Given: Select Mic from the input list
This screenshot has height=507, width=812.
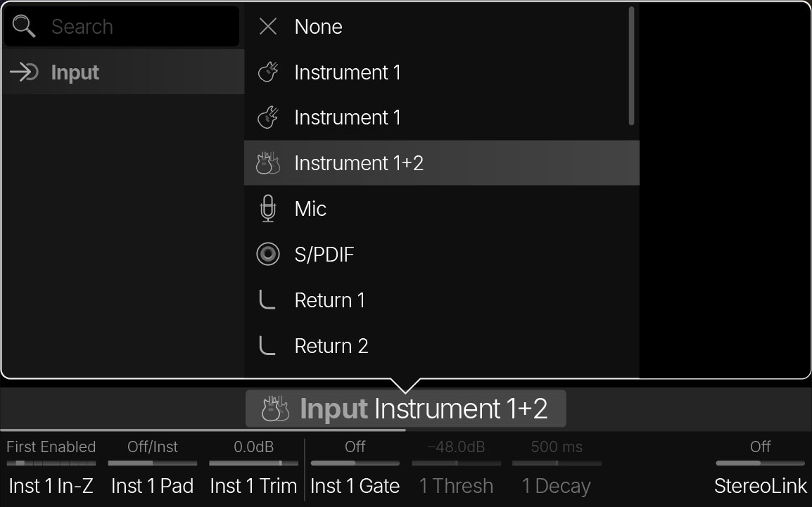Looking at the screenshot, I should (310, 209).
